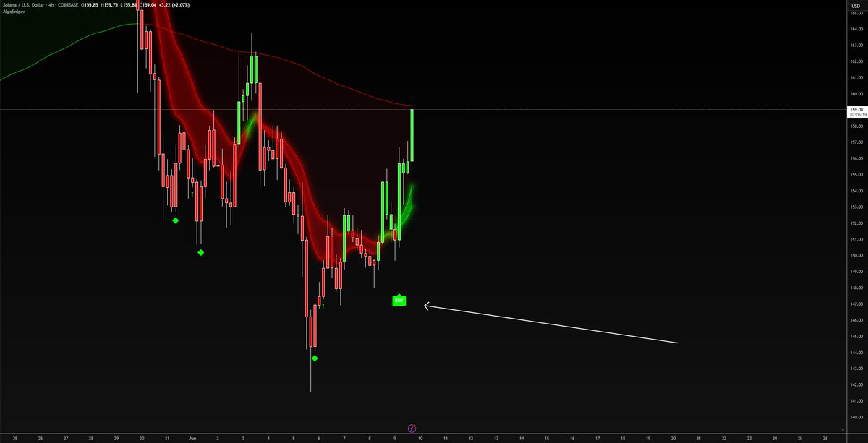Click the first green diamond signal near May 31
This screenshot has height=443, width=868.
[x=176, y=220]
